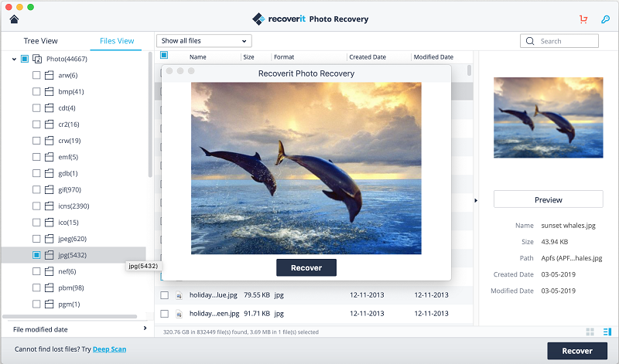
Task: Check the holiday...een.jpg file checkbox
Action: coord(165,314)
